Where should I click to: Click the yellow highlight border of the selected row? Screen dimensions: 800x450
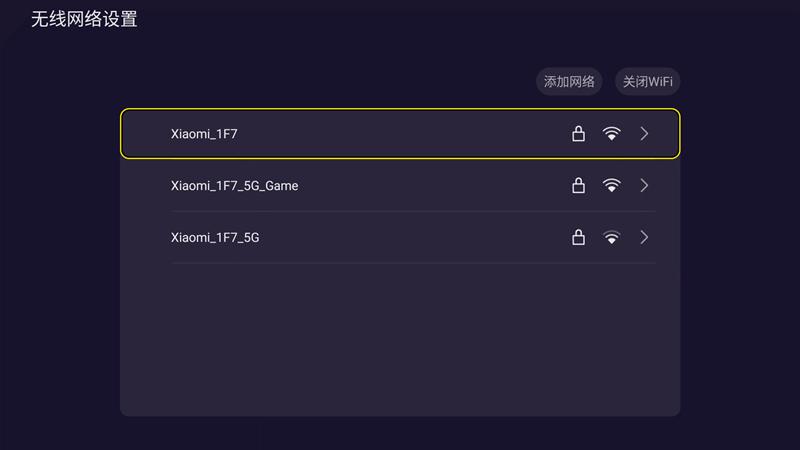400,109
